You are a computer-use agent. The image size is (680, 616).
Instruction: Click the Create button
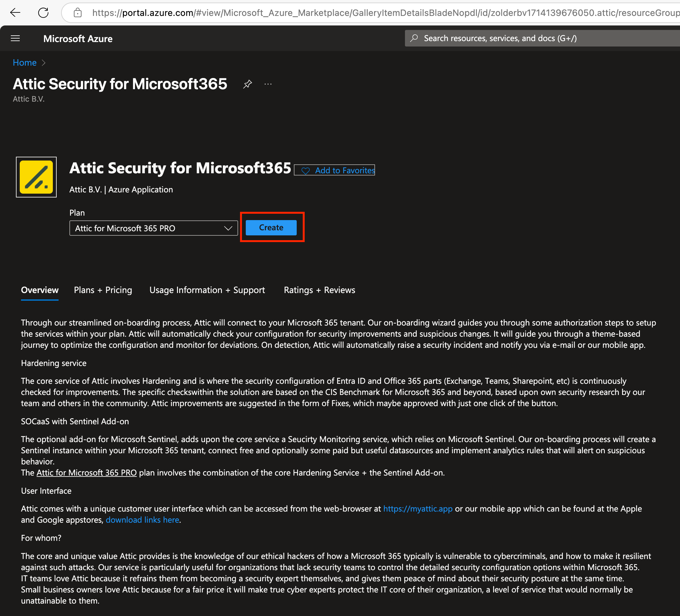(x=271, y=227)
